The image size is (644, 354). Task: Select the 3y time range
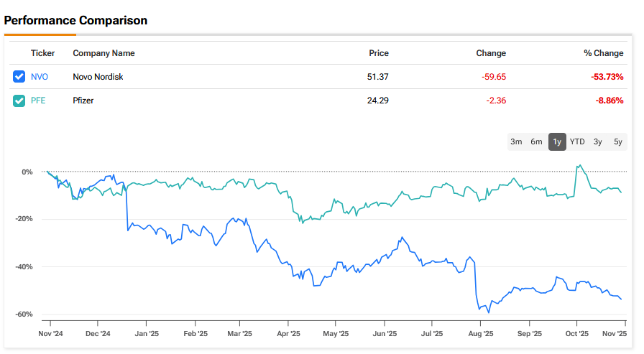[598, 141]
